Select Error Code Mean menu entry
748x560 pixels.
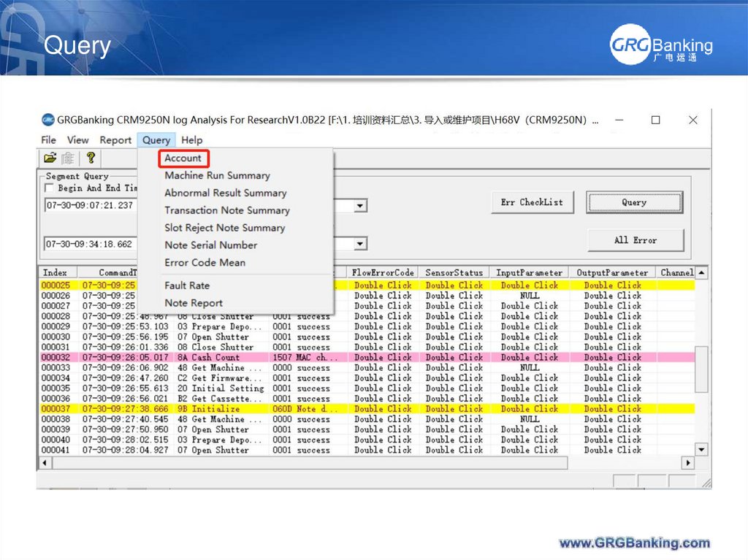pos(205,262)
